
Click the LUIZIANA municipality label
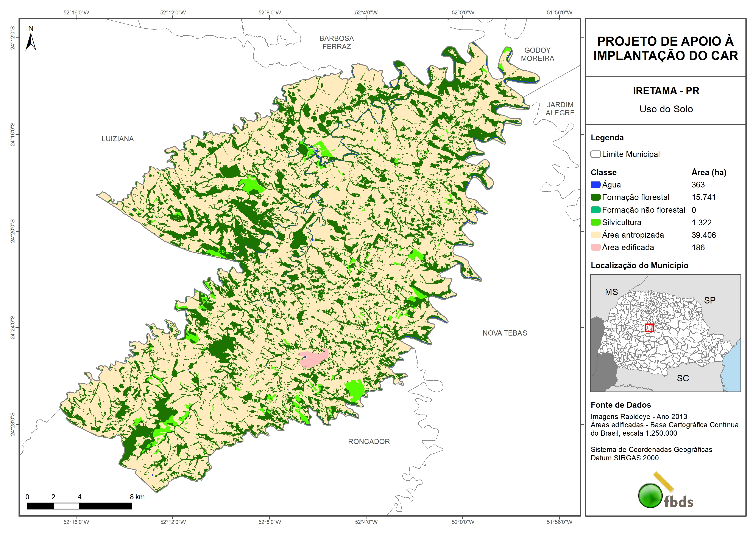tap(118, 139)
